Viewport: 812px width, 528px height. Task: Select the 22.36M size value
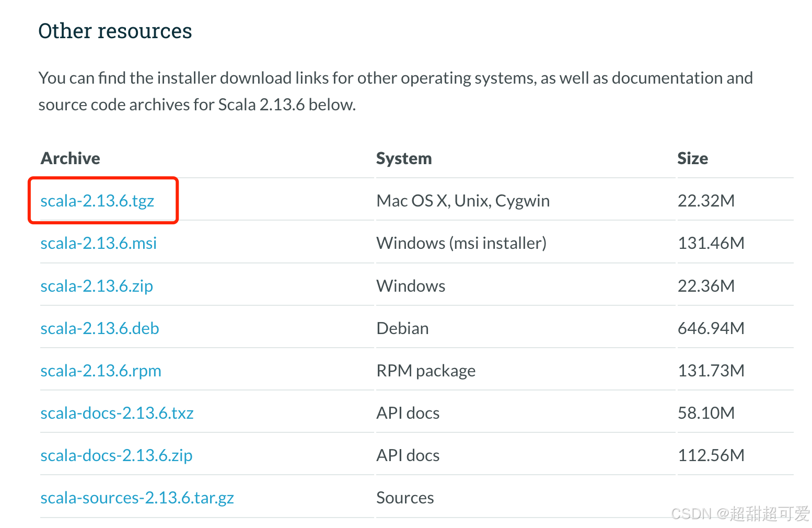point(706,286)
